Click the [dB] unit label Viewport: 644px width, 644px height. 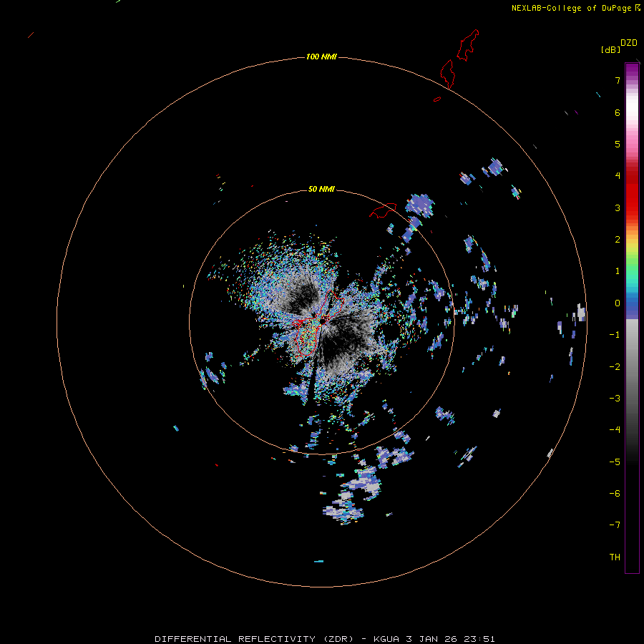610,49
